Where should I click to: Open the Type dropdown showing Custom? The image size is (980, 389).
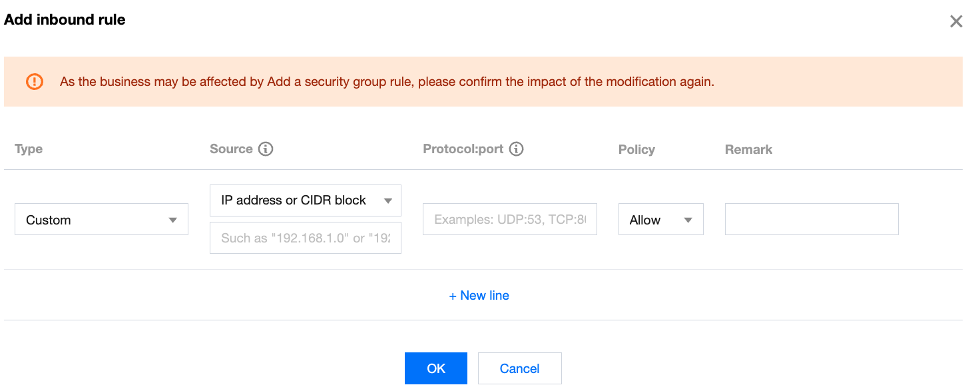(x=101, y=219)
